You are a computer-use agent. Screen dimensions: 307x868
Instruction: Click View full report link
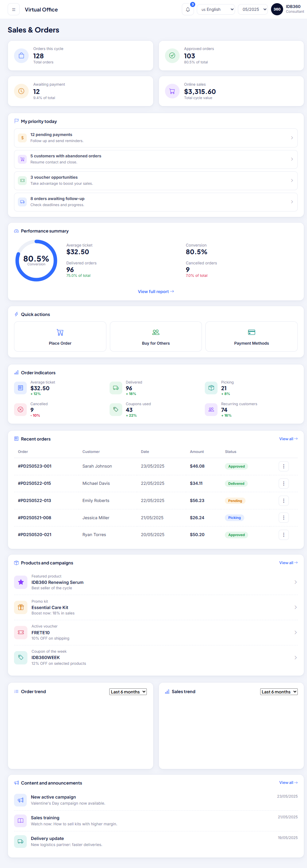tap(156, 291)
